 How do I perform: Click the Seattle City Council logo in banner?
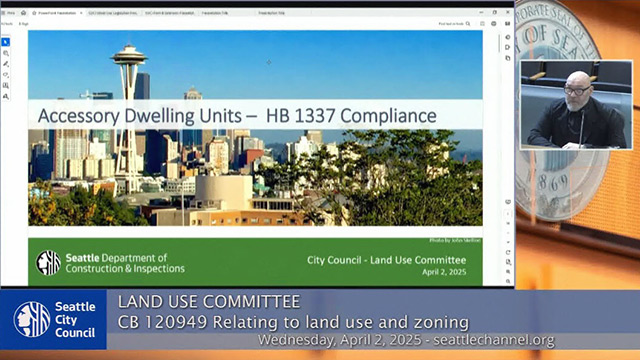(54, 320)
